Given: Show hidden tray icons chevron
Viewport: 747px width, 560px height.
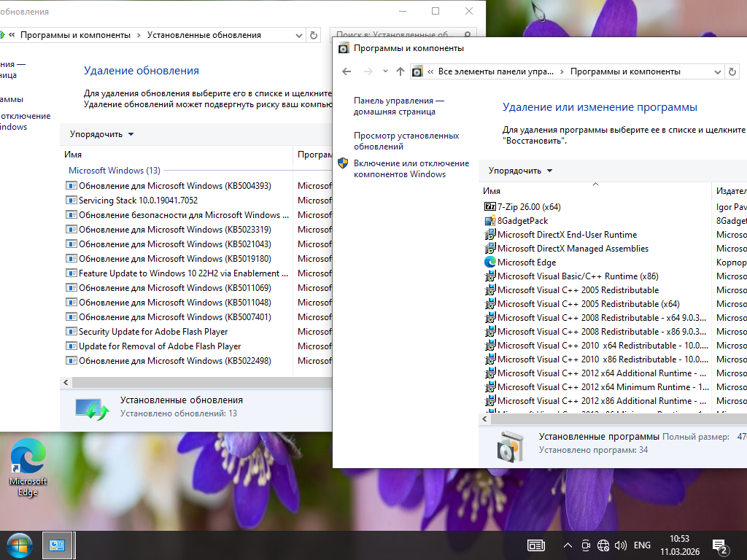Looking at the screenshot, I should 568,545.
